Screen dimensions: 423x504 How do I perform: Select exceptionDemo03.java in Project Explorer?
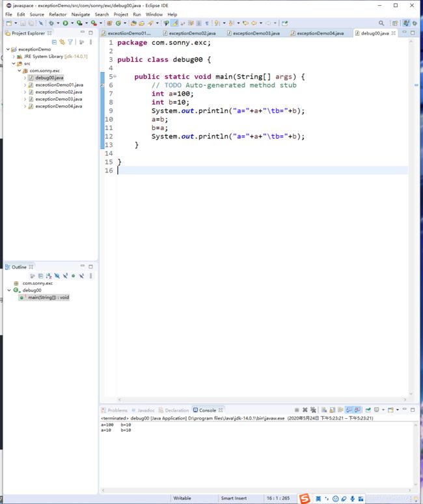[x=59, y=99]
